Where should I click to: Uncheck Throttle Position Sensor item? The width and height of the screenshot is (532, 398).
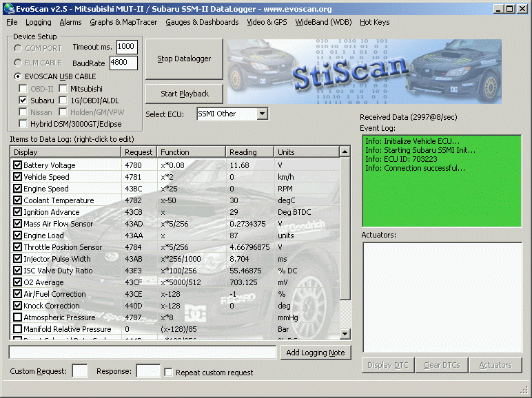point(17,247)
